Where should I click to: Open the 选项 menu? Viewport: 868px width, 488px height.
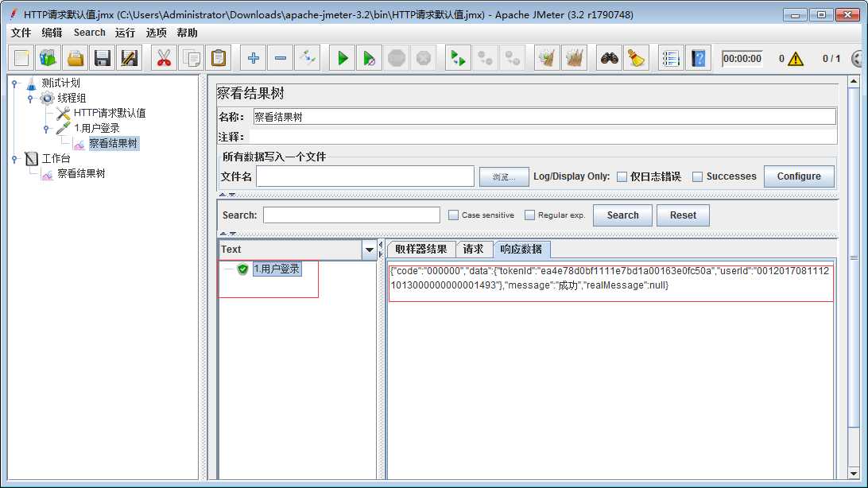point(156,33)
